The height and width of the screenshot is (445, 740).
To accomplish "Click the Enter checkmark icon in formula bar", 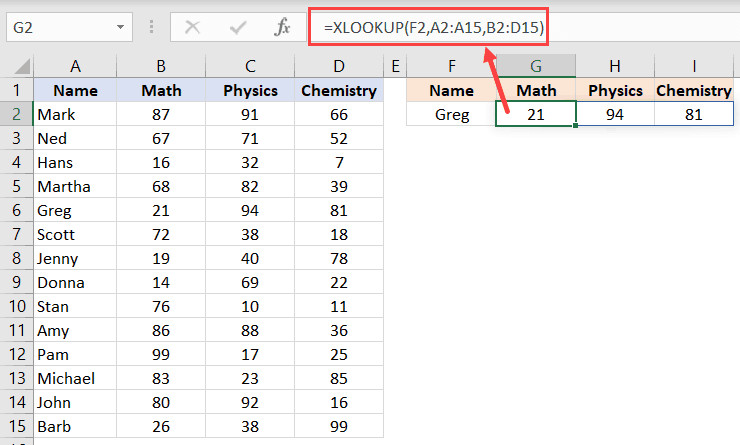I will (237, 28).
